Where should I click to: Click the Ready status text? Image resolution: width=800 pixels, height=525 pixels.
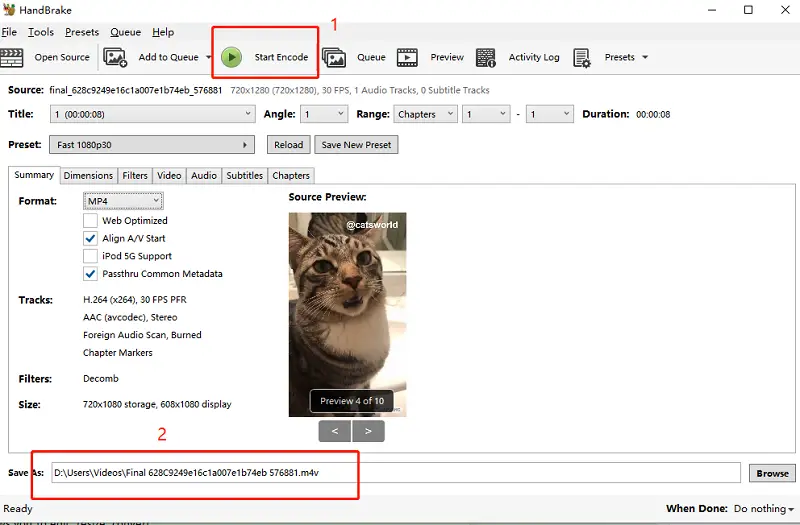tap(18, 509)
